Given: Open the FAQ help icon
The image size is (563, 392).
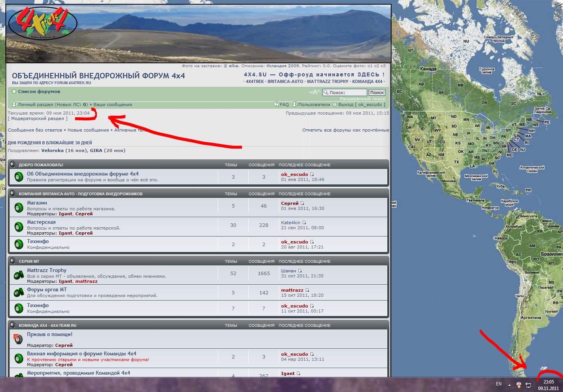Looking at the screenshot, I should (x=276, y=105).
